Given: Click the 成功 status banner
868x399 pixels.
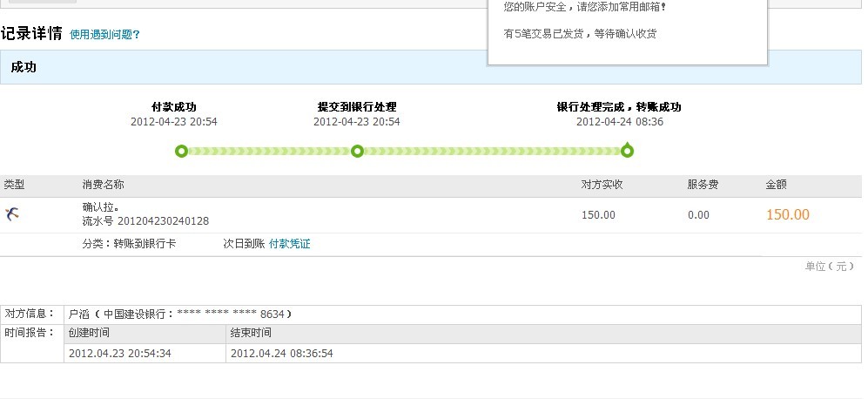Looking at the screenshot, I should [x=24, y=67].
